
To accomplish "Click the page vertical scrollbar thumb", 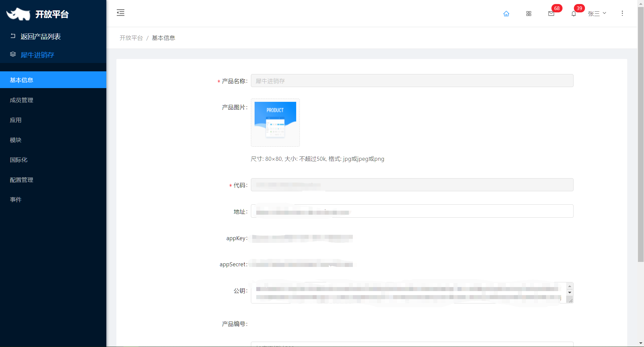I will [x=641, y=134].
